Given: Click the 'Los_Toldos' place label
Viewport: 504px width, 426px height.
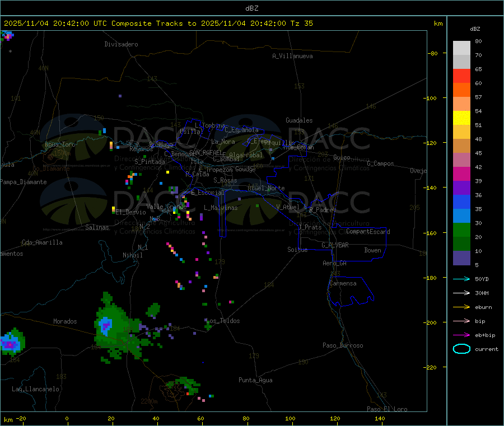Looking at the screenshot, I should click(x=223, y=321).
